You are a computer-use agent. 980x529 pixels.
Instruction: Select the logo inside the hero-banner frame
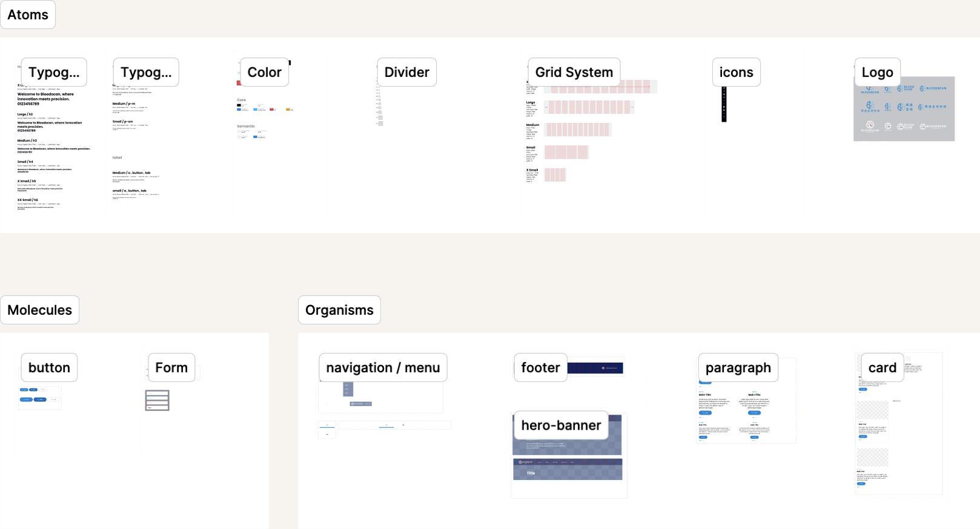point(526,462)
